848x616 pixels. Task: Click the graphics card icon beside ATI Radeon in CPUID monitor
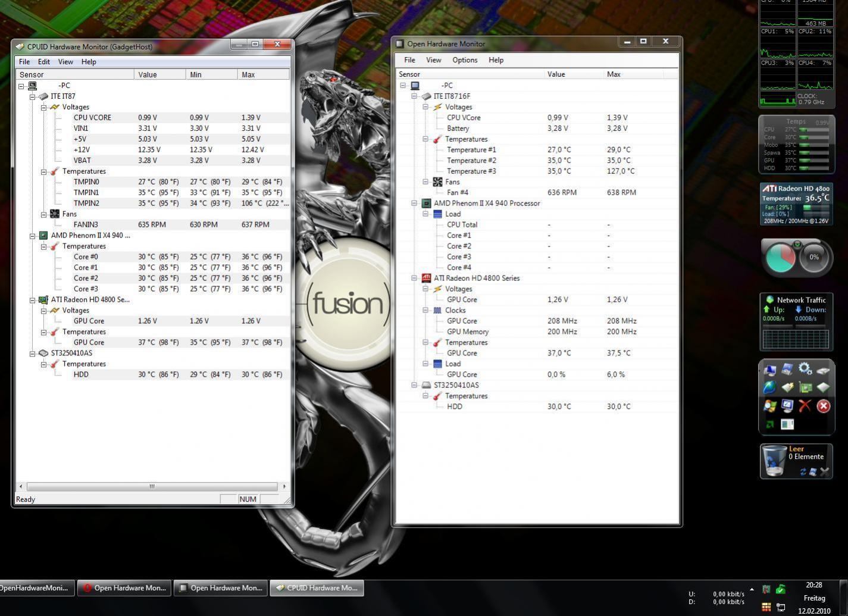(x=43, y=299)
